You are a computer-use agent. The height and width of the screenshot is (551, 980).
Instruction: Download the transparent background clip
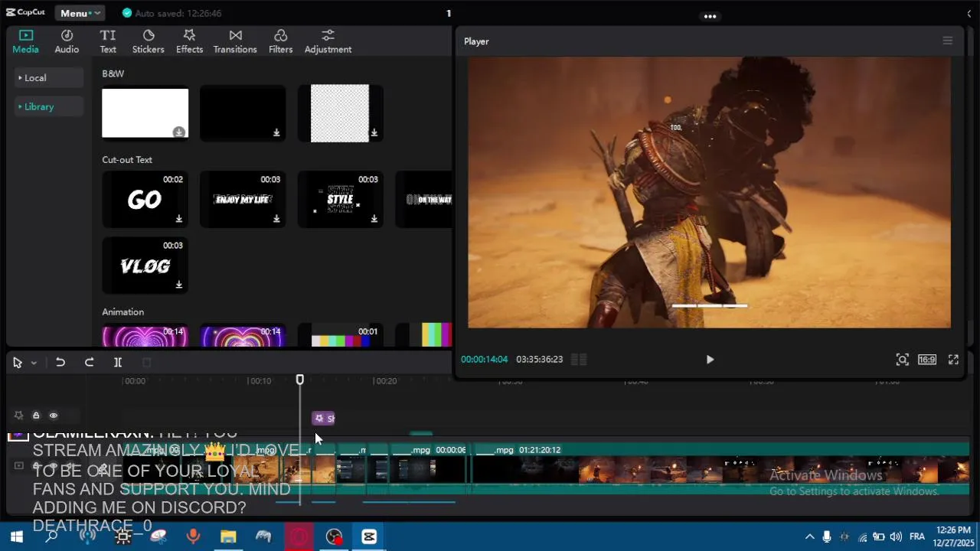pyautogui.click(x=374, y=132)
